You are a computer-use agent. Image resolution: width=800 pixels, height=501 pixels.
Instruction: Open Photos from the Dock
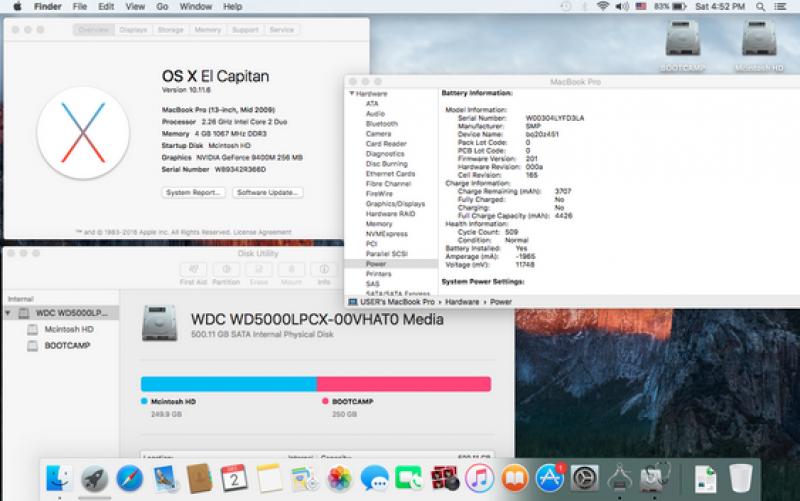339,479
